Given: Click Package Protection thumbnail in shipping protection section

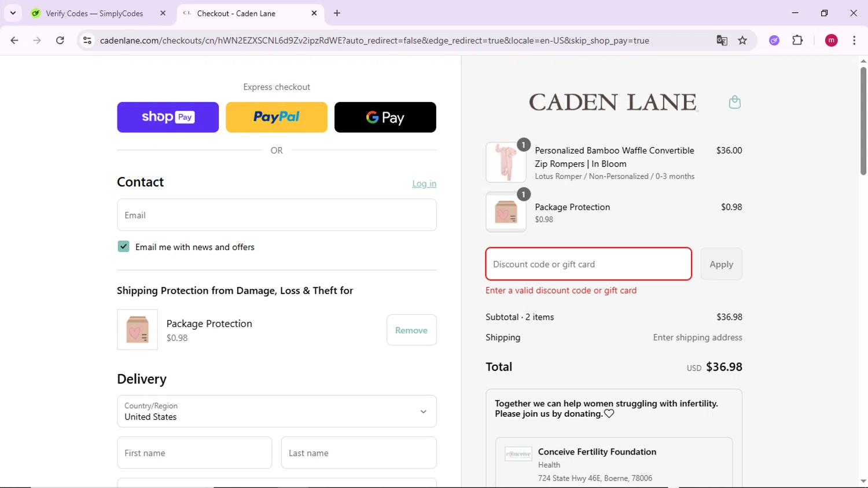Looking at the screenshot, I should click(137, 329).
